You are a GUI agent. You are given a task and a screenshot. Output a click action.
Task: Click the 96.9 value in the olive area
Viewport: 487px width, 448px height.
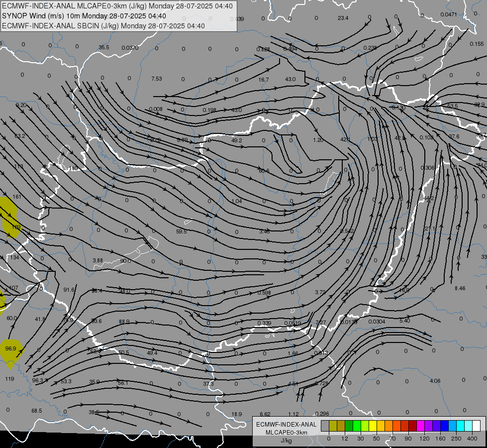pos(10,348)
